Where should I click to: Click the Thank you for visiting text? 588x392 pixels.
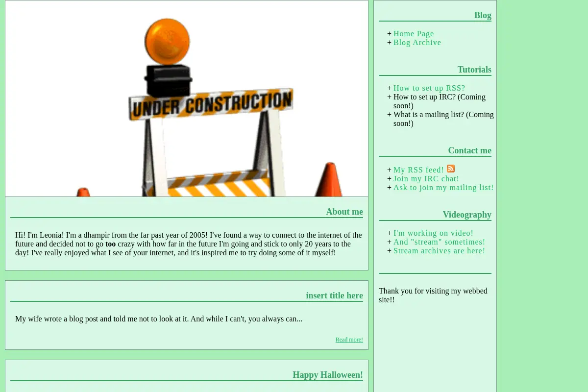pos(433,295)
